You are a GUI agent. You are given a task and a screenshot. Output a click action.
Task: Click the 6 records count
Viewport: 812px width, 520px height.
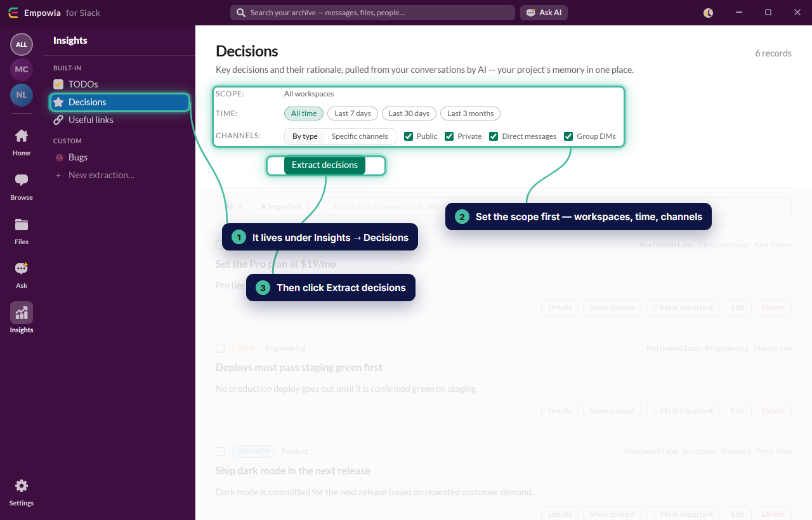pyautogui.click(x=773, y=53)
